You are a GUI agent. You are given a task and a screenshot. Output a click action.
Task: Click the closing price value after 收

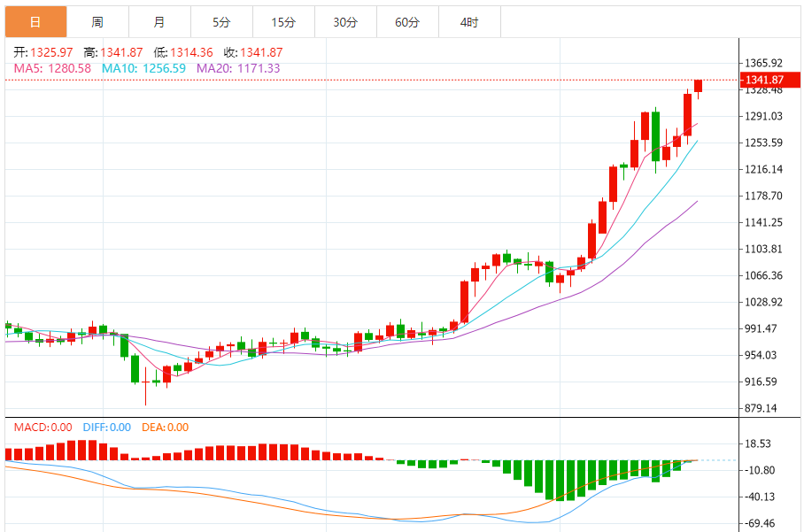coord(261,52)
